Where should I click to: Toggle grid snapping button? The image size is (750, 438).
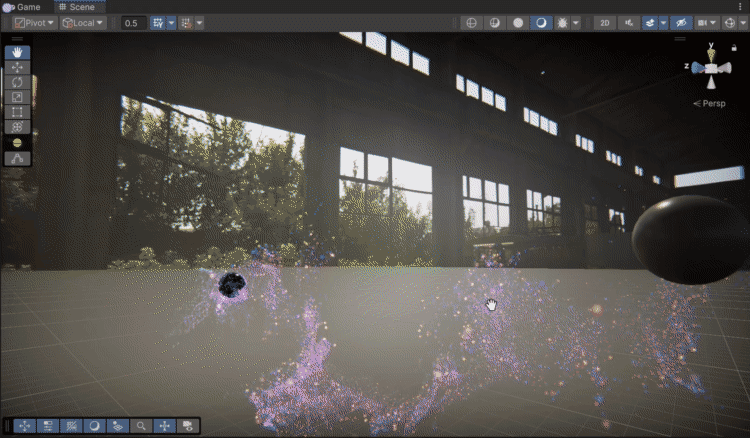point(186,22)
